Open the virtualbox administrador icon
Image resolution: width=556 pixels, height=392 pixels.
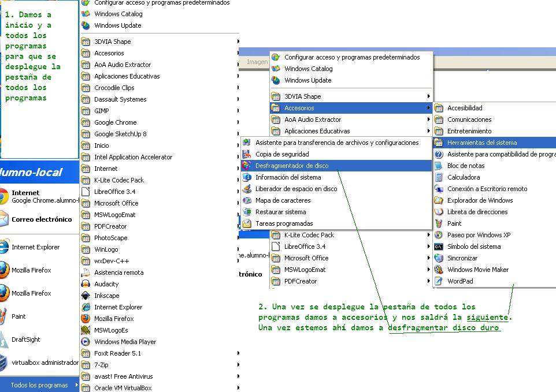click(x=3, y=363)
